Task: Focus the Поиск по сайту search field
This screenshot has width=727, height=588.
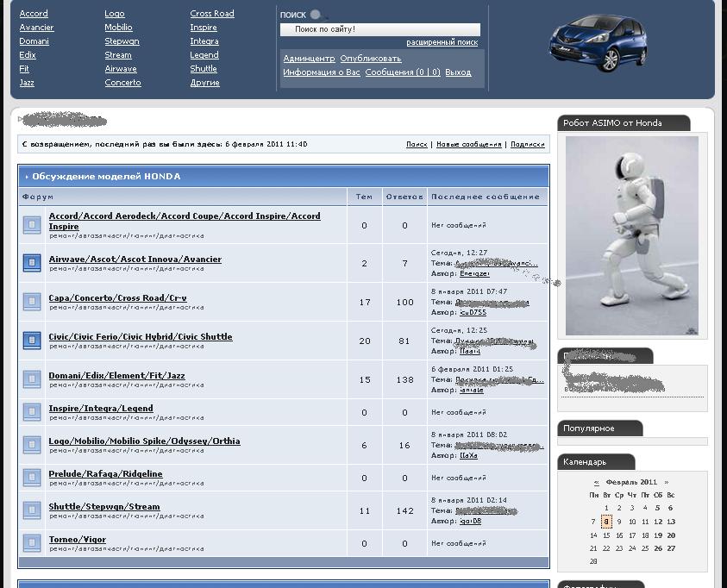Action: 380,29
